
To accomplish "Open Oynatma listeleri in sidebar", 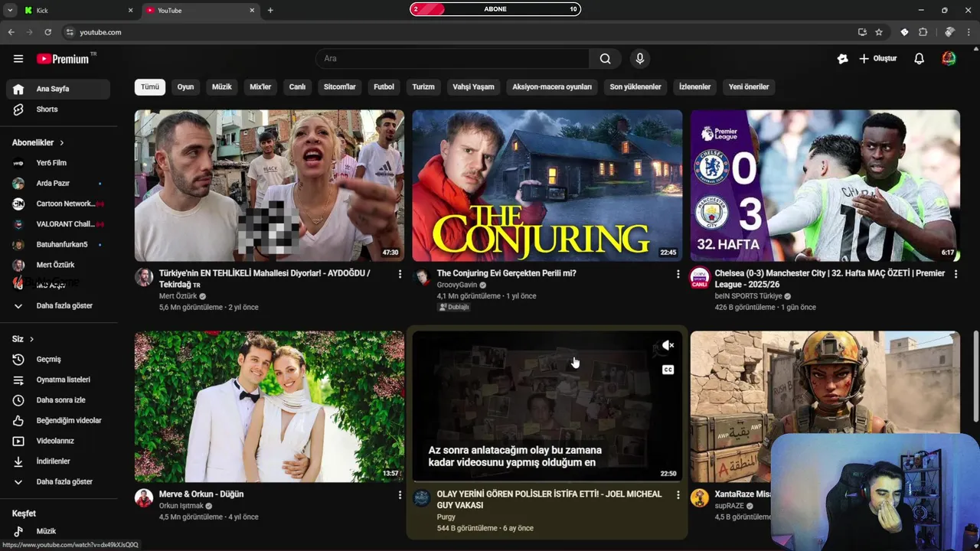I will [58, 380].
